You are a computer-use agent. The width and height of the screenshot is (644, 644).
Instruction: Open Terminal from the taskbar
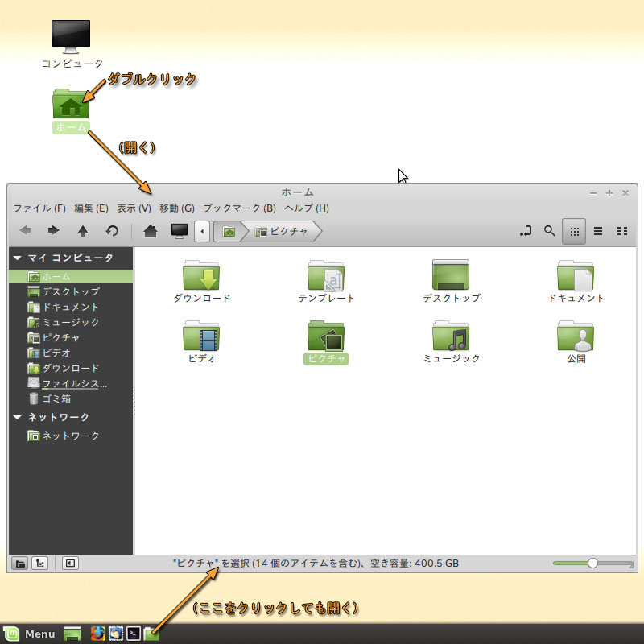click(134, 634)
